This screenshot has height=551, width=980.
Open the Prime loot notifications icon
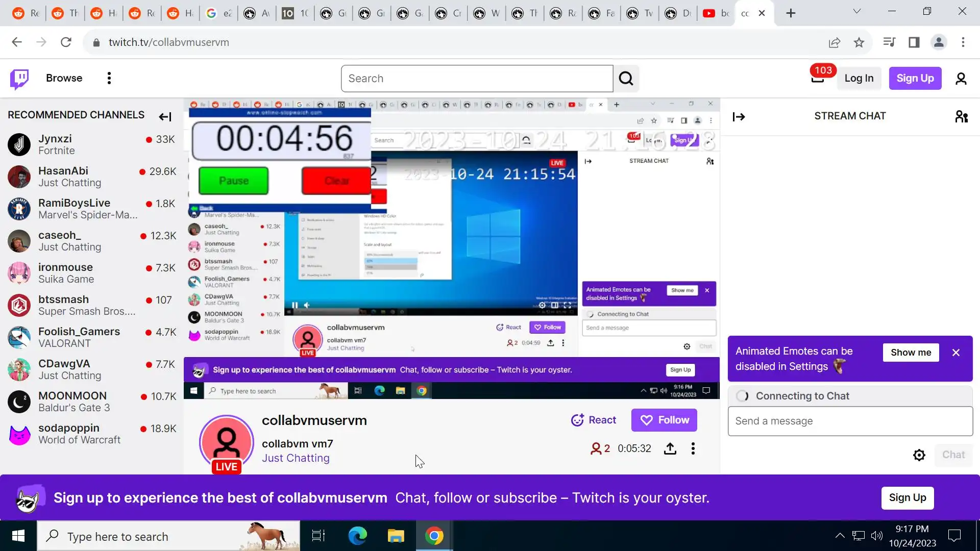[x=818, y=78]
